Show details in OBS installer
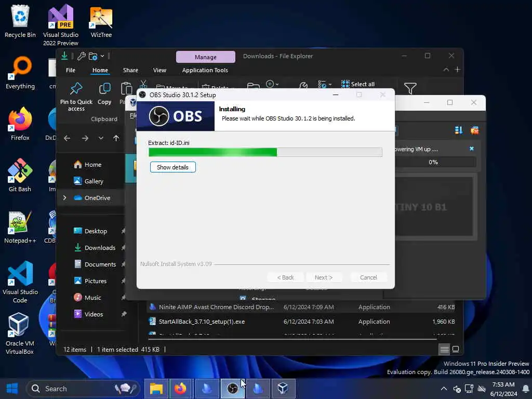The image size is (532, 399). (x=172, y=167)
